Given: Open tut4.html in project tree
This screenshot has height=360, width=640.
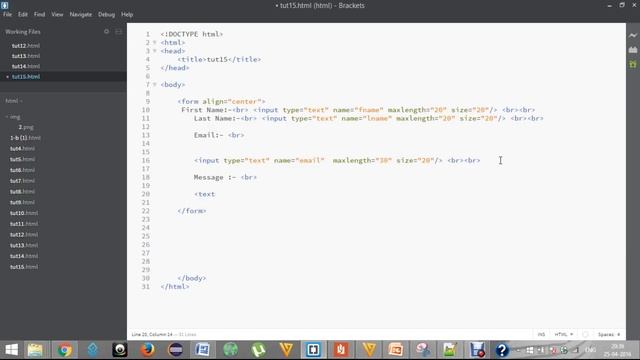Looking at the screenshot, I should click(x=22, y=149).
